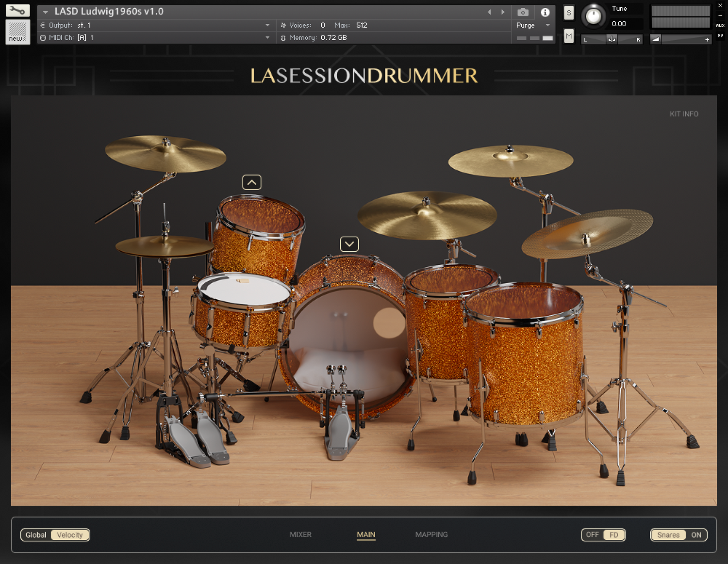Open the MIDI Ch dropdown
This screenshot has width=728, height=564.
click(267, 37)
